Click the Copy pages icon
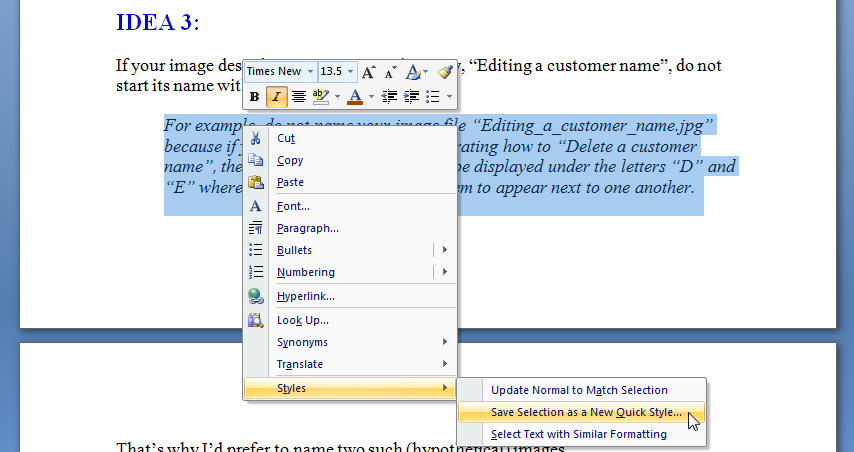Screen dimensions: 854x452 255,160
